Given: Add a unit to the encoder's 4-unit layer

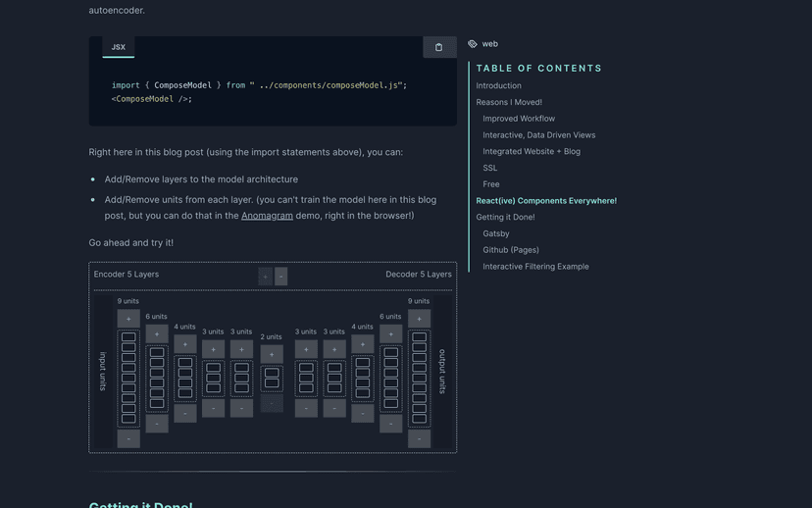Looking at the screenshot, I should click(185, 344).
